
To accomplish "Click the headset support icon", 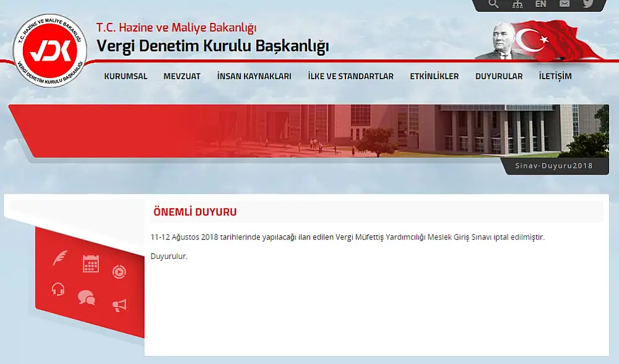I will pos(58,289).
